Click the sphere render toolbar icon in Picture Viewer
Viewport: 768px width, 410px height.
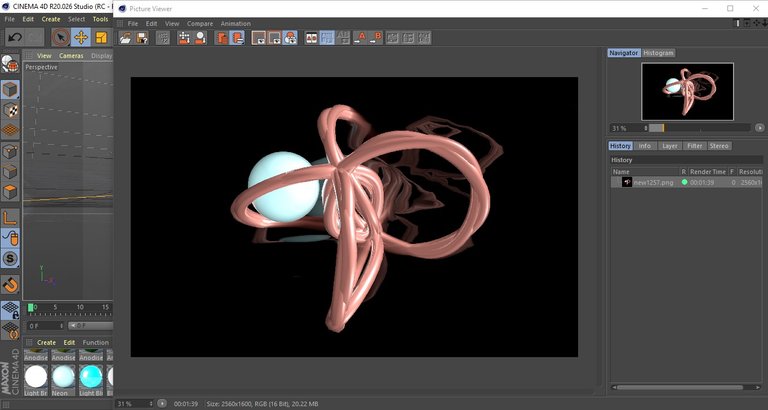tap(200, 38)
